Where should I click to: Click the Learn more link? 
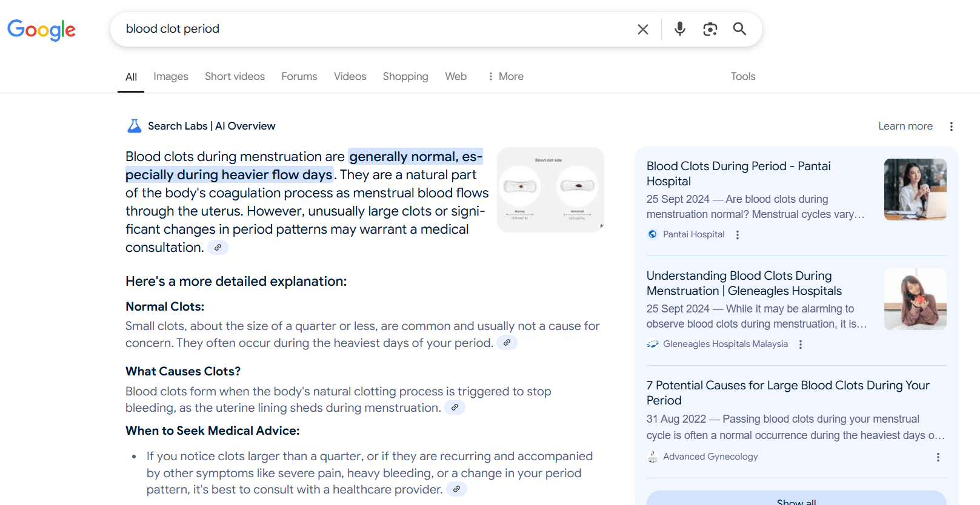tap(905, 126)
